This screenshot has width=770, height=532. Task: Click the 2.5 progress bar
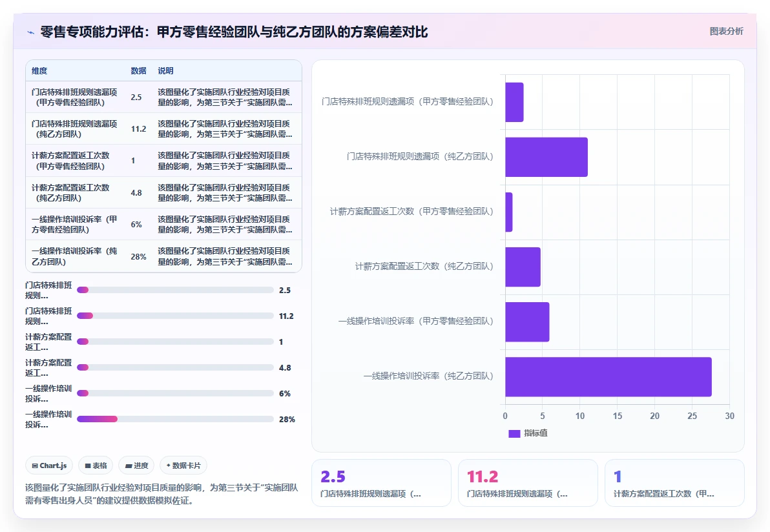coord(175,290)
